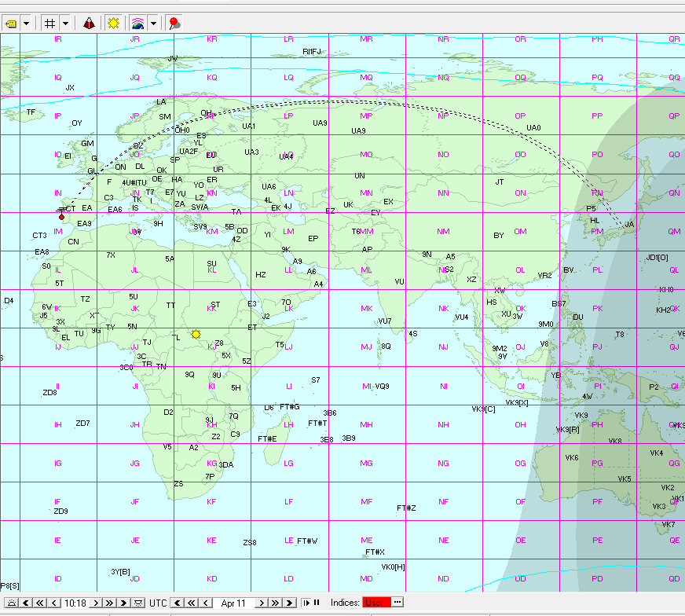Toggle the grid square overlay button

(50, 23)
